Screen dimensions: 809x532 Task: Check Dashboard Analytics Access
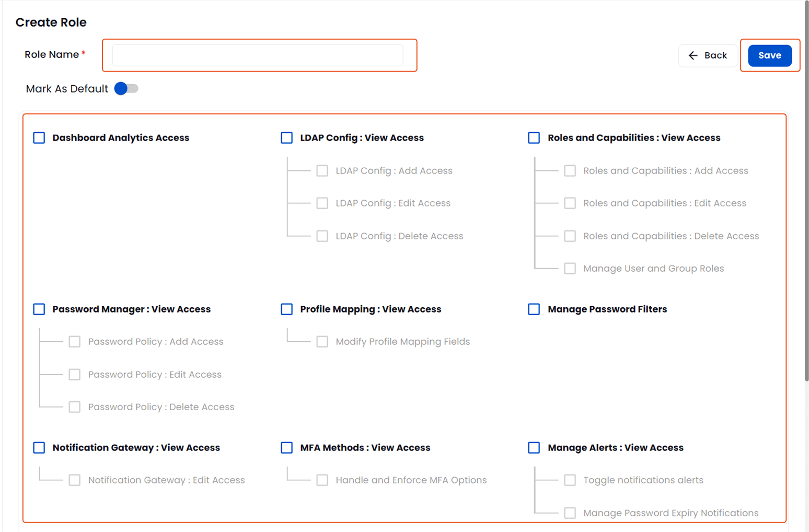(x=39, y=137)
